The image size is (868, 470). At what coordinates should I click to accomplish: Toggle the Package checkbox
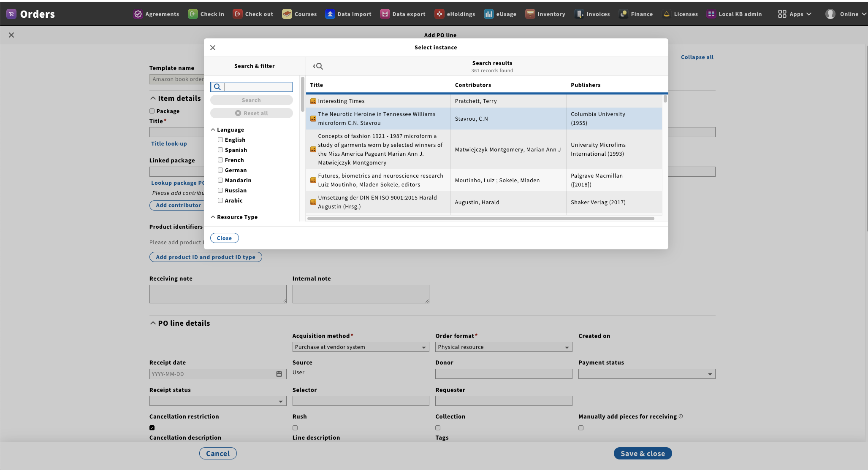click(152, 111)
